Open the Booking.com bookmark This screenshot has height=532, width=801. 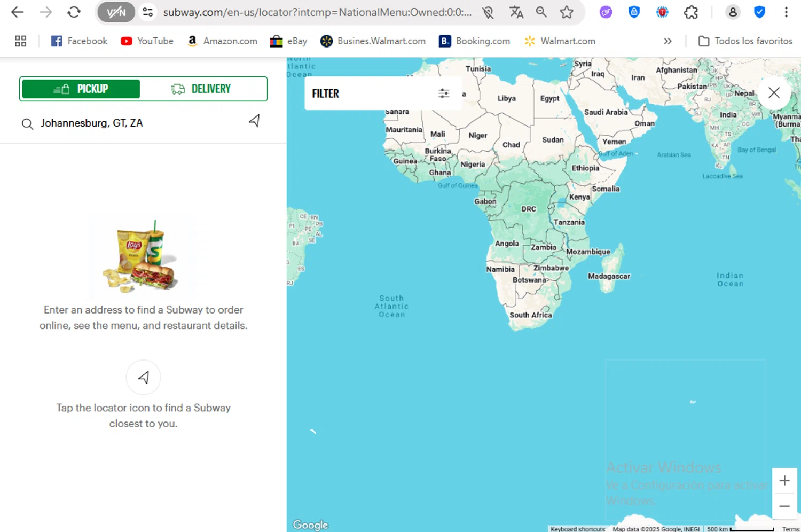click(474, 41)
